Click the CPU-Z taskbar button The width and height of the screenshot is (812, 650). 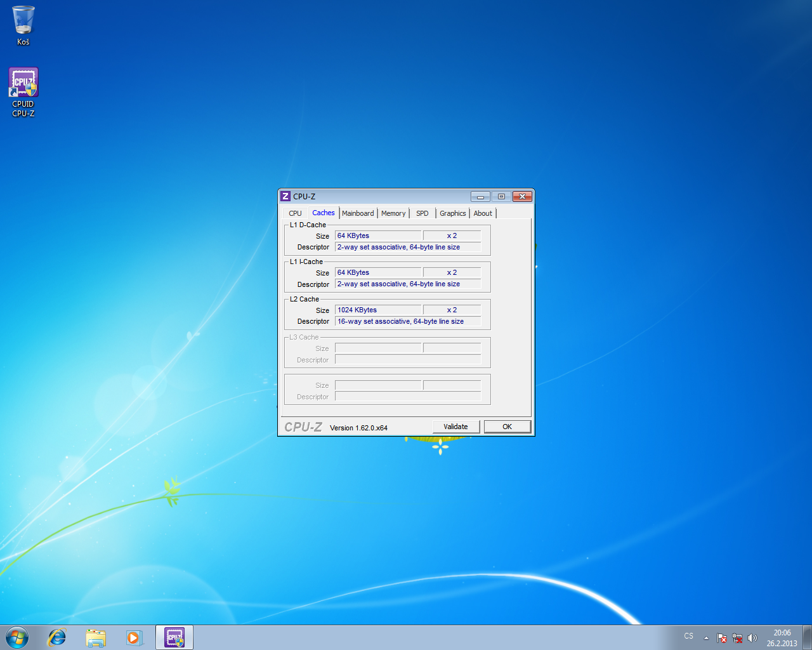point(174,637)
